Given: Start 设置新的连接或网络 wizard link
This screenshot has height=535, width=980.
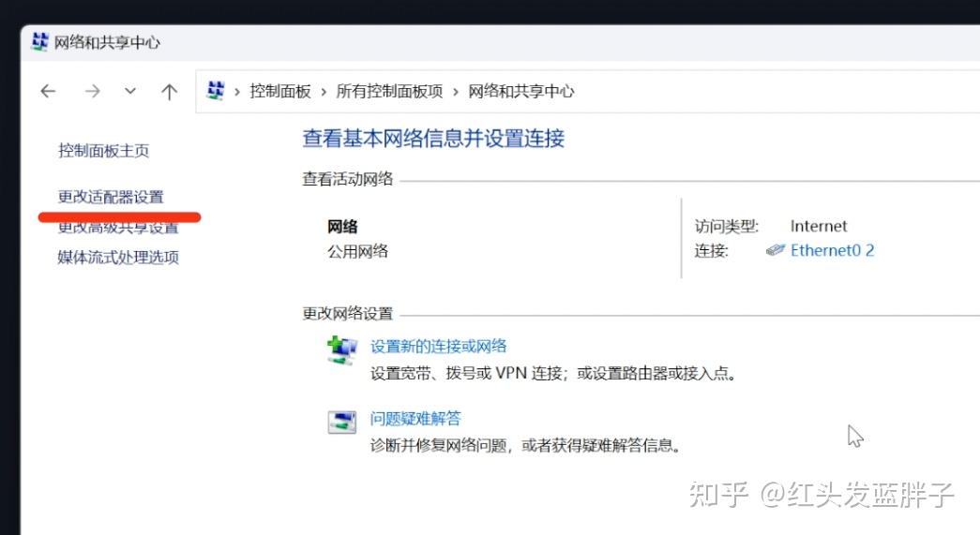Looking at the screenshot, I should coord(438,346).
